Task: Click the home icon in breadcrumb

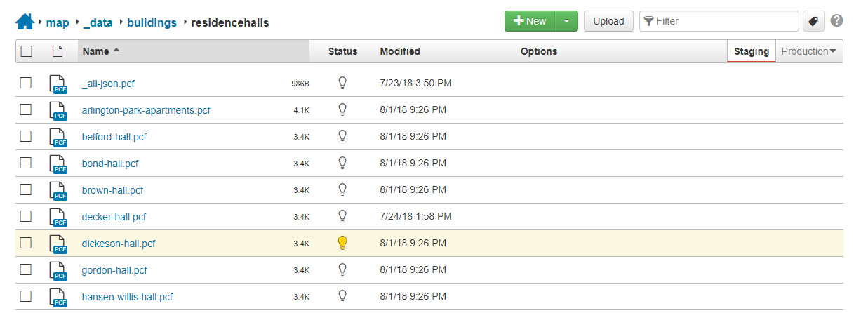Action: pos(25,22)
